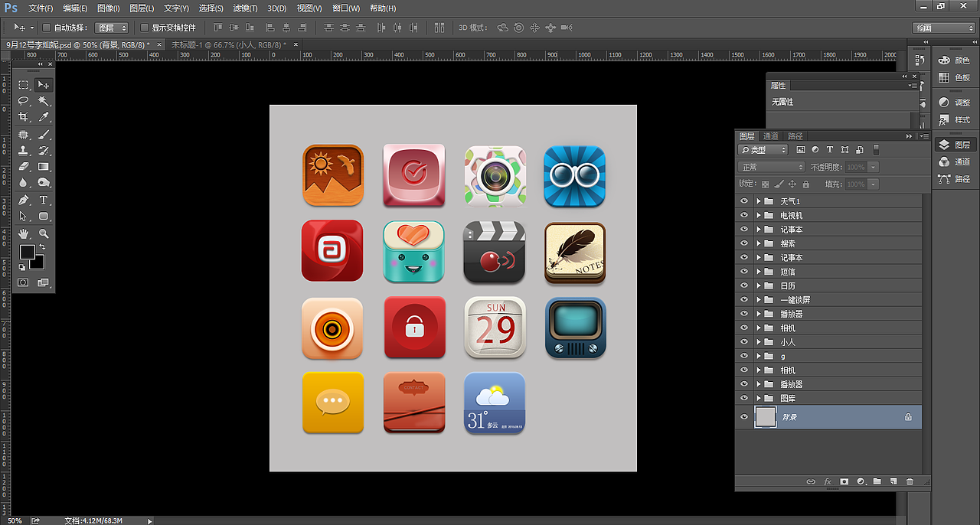Screen dimensions: 980x525
Task: Open the workspace switcher dropdown at options bar right
Action: coord(944,28)
